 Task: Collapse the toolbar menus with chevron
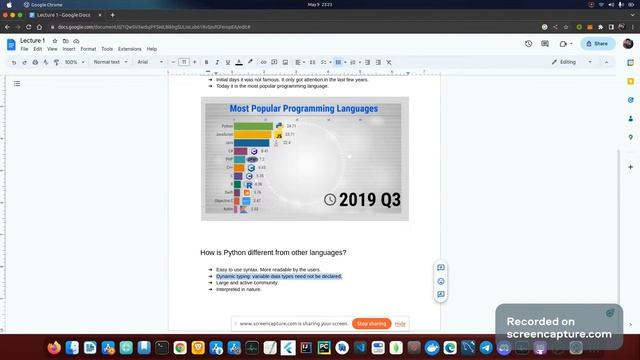click(x=606, y=62)
